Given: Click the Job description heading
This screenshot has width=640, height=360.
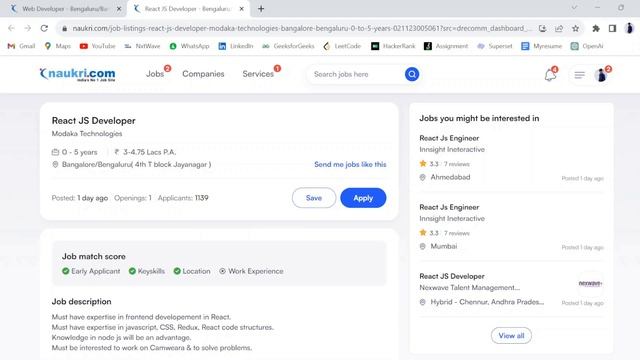Looking at the screenshot, I should click(81, 302).
